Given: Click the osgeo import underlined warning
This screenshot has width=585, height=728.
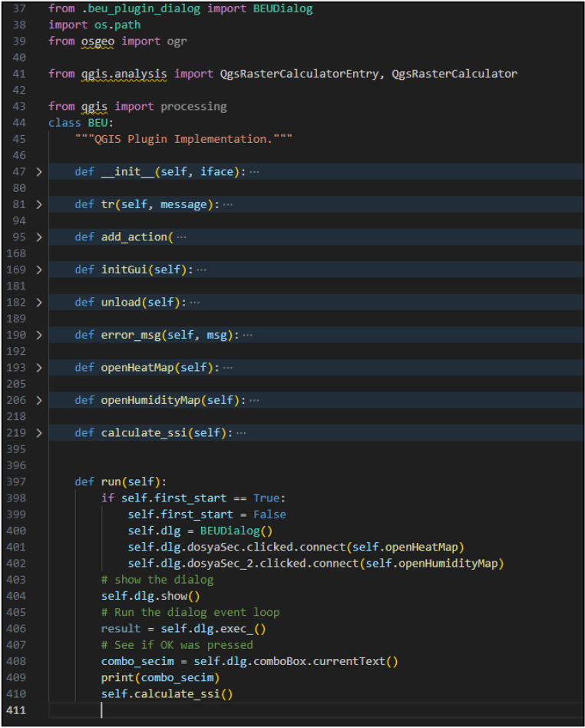Looking at the screenshot, I should pyautogui.click(x=97, y=41).
